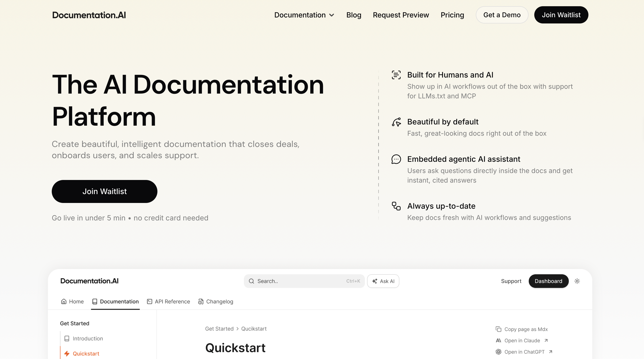The height and width of the screenshot is (359, 644).
Task: Click the Beautiful by default heading
Action: [443, 122]
